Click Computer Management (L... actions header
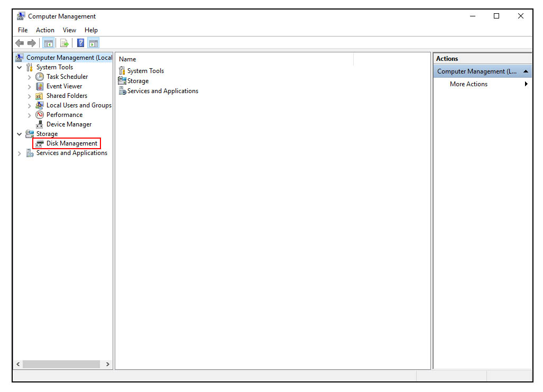Viewport: 543px width, 392px height. coord(482,71)
